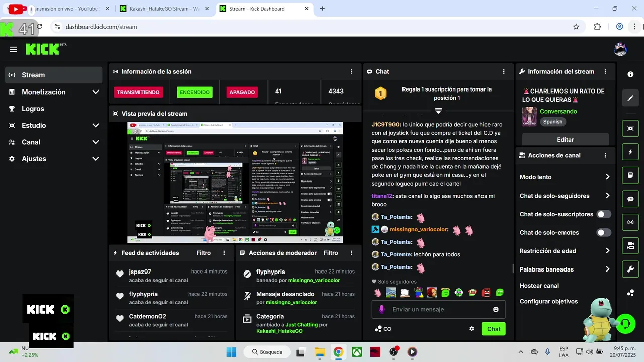Click the TRANSMITIENDO status badge
644x362 pixels.
click(x=138, y=92)
